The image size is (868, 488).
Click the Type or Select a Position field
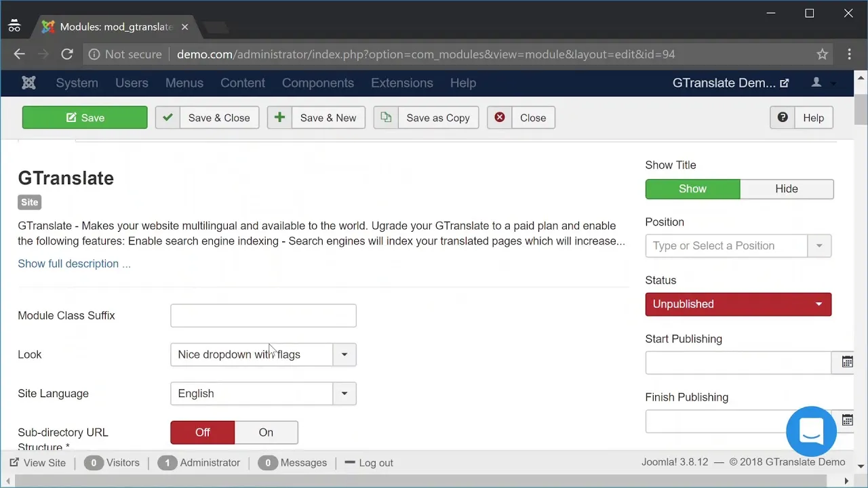point(726,246)
